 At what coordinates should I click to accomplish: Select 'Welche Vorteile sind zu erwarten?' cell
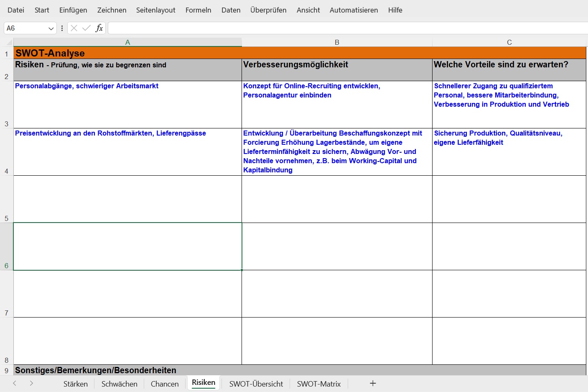click(x=509, y=70)
